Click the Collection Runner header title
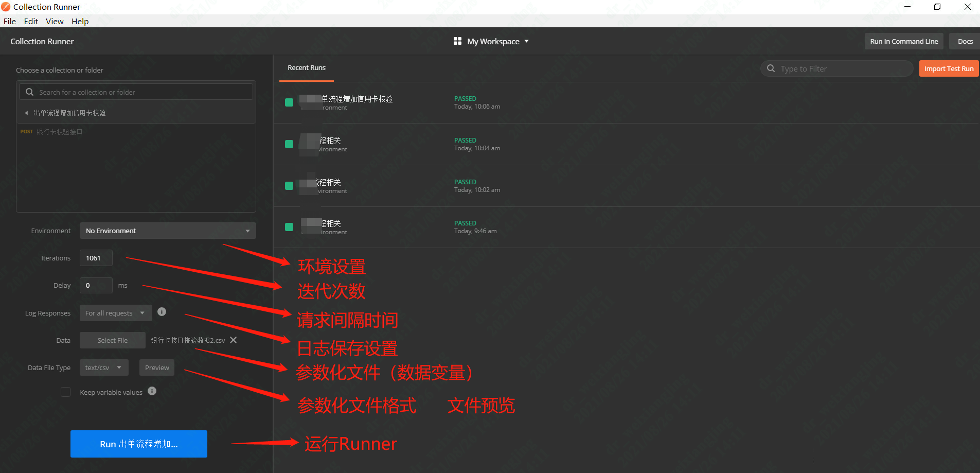The image size is (980, 473). point(42,41)
